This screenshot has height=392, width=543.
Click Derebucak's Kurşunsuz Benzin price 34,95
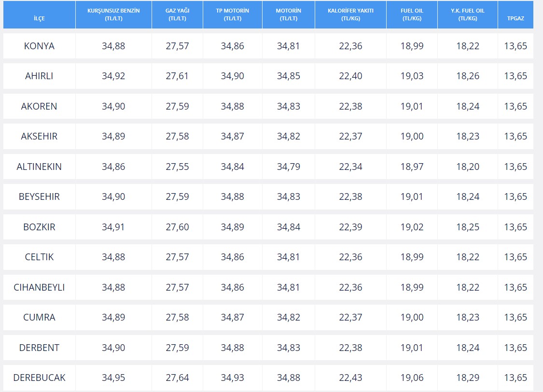(113, 378)
